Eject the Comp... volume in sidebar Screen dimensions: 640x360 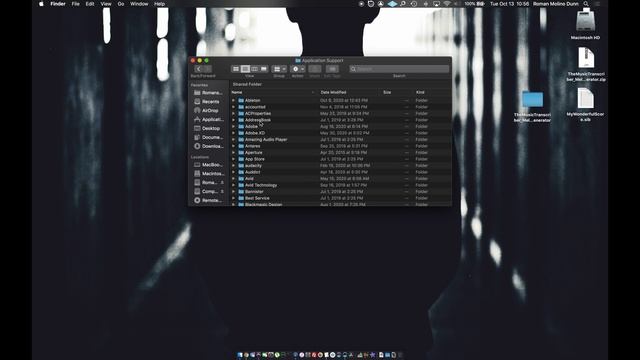(222, 191)
